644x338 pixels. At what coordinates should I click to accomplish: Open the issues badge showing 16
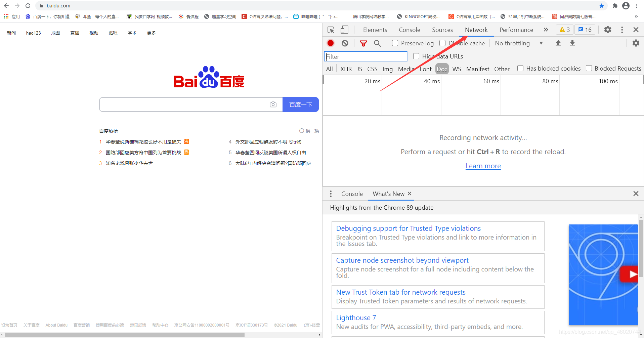(x=585, y=30)
